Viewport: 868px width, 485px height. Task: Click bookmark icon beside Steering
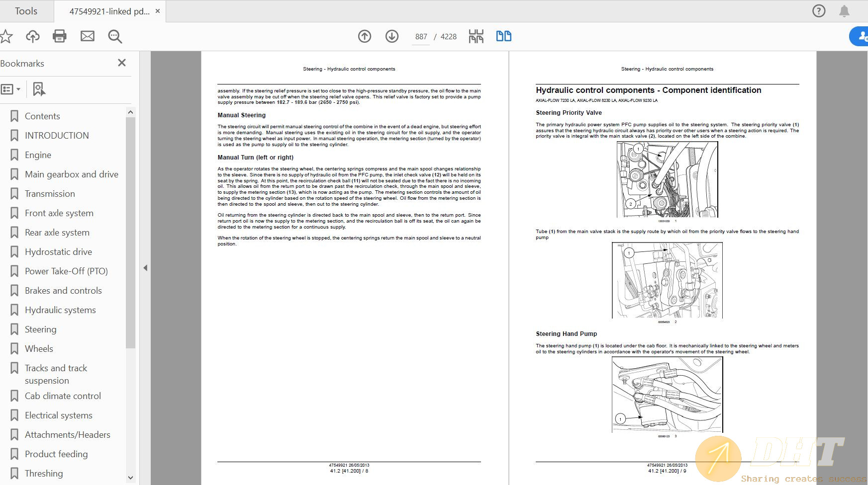(14, 329)
